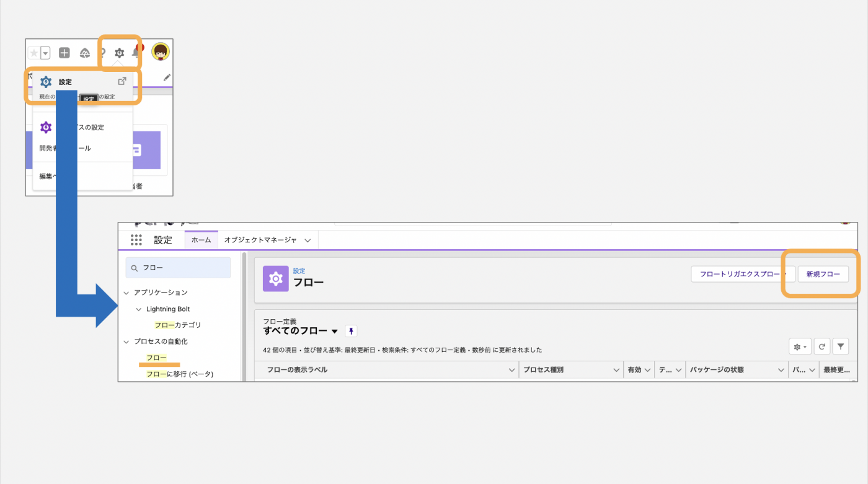
Task: Open the Trailhead guidance icon
Action: (x=85, y=53)
